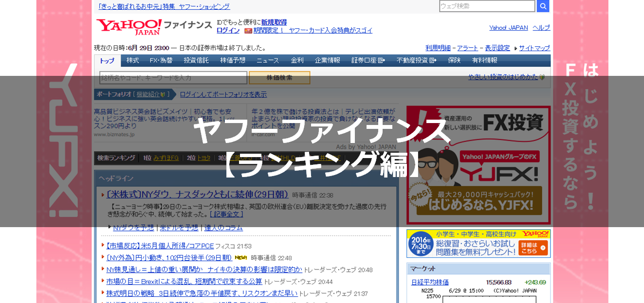Screen dimensions: 644x303
Task: Open the ヘルプ link
Action: point(541,28)
